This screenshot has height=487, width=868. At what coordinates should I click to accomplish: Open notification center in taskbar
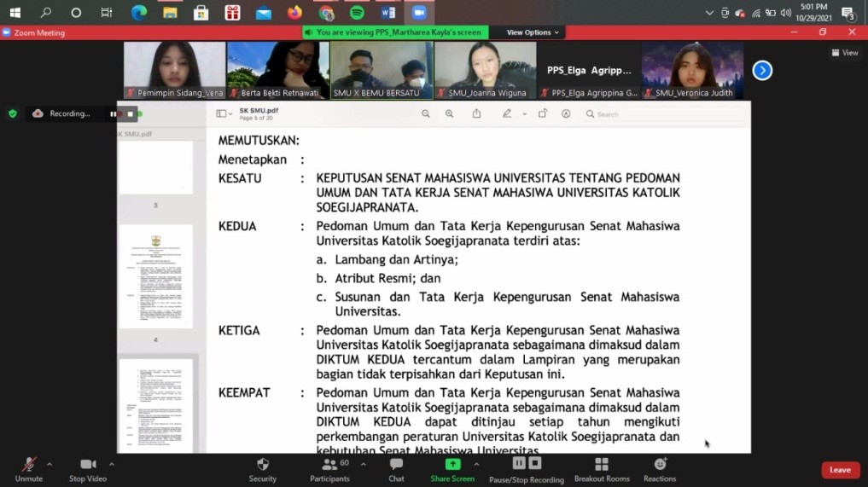(x=848, y=13)
